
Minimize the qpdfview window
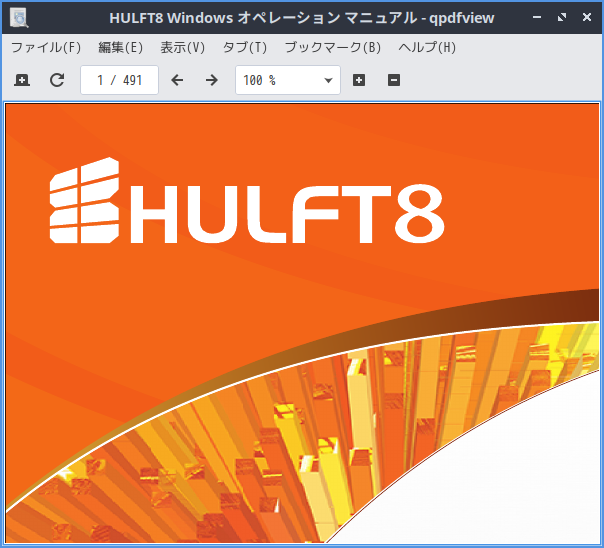pos(537,17)
